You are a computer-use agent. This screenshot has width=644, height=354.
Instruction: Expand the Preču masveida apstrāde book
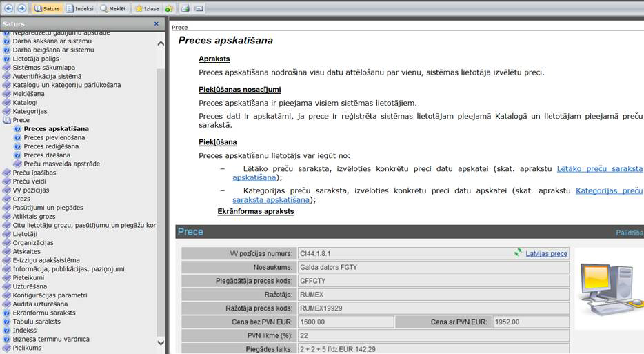point(61,164)
